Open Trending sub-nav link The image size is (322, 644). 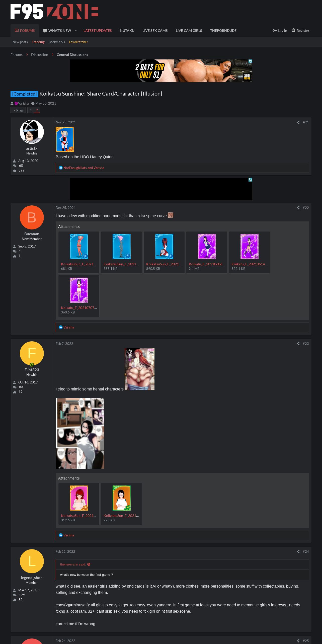[38, 42]
